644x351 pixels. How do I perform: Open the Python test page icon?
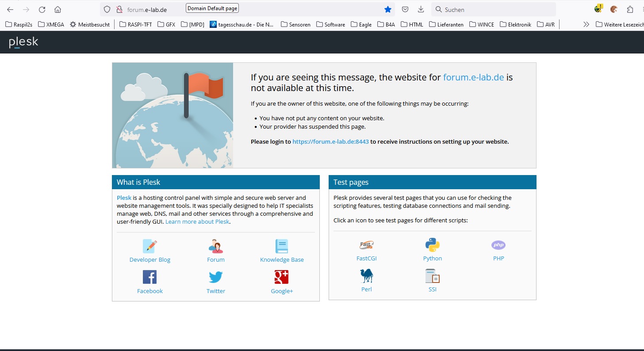pos(433,245)
